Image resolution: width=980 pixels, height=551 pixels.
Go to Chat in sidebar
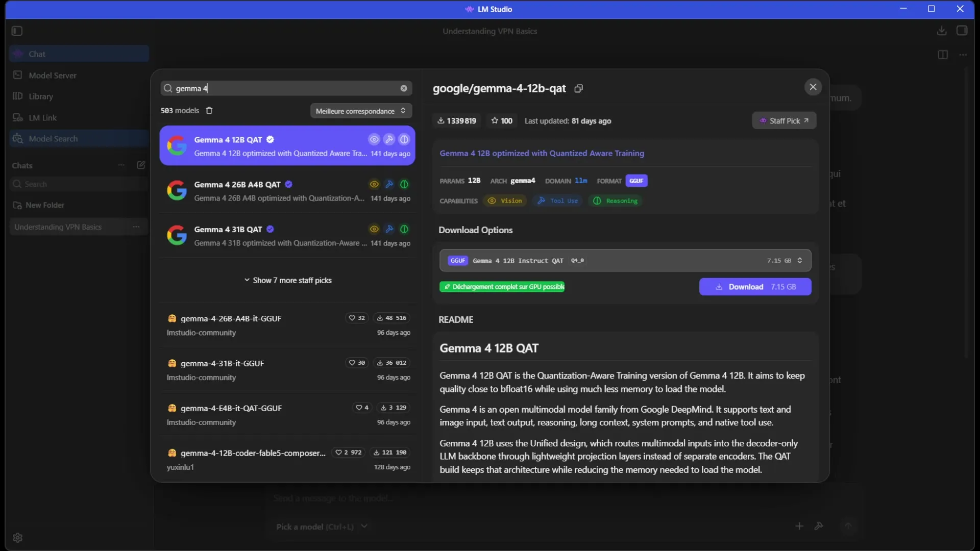click(x=79, y=54)
